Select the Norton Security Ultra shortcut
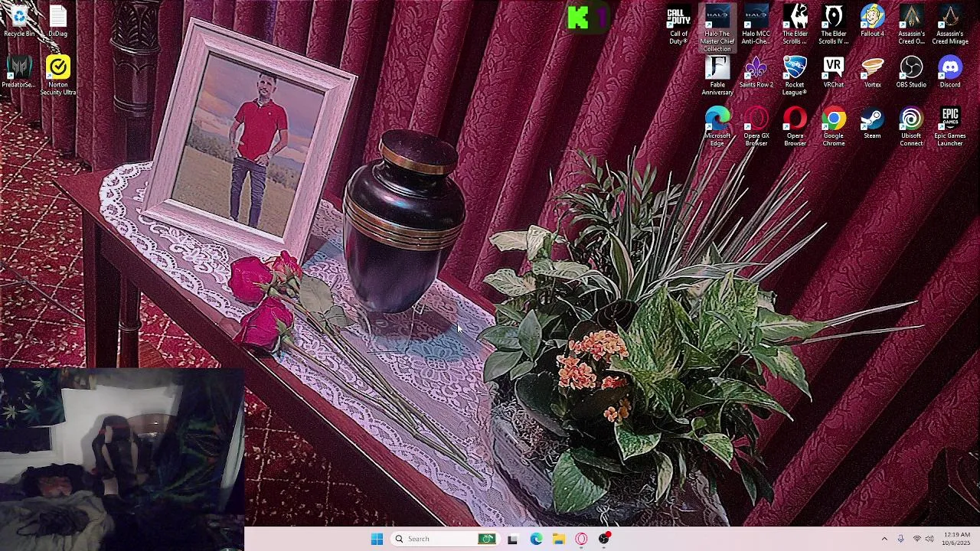Screen dimensions: 980x551 click(x=57, y=76)
